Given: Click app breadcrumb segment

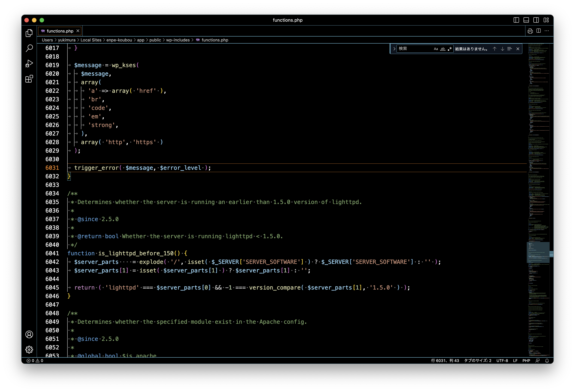Looking at the screenshot, I should [141, 40].
